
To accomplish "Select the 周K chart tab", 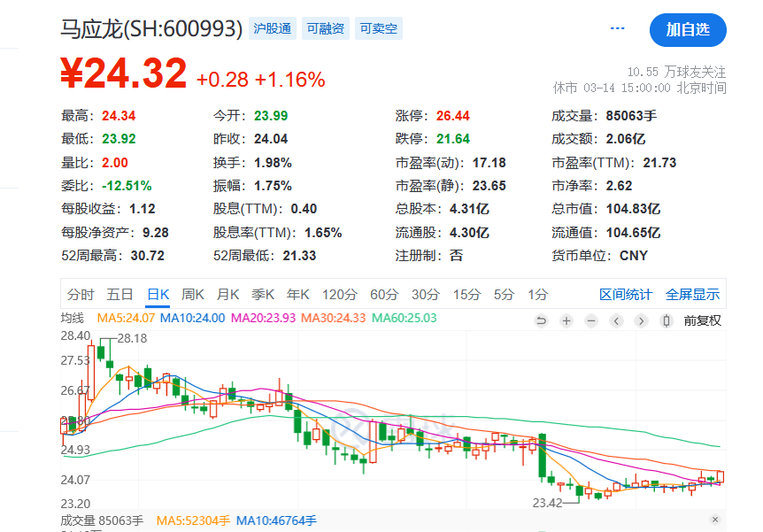I will [x=193, y=295].
